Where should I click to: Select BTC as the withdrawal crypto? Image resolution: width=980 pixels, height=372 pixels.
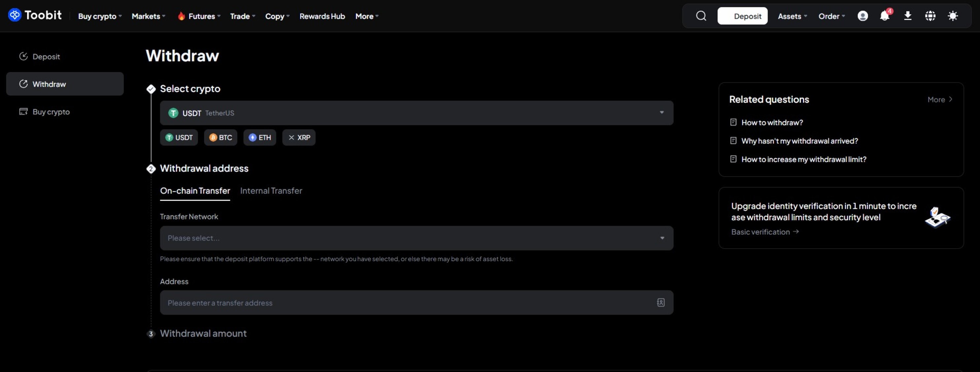[220, 137]
